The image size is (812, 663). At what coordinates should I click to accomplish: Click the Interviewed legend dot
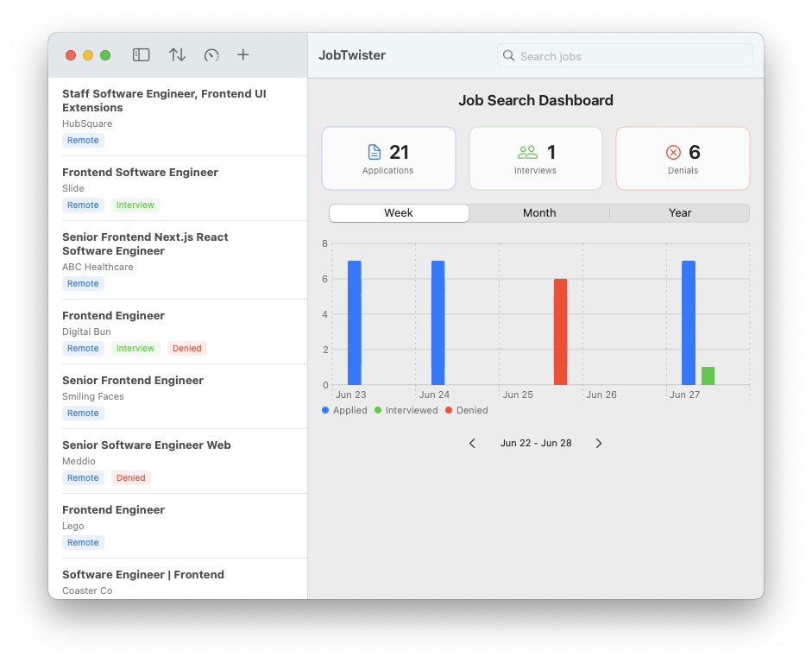click(378, 410)
